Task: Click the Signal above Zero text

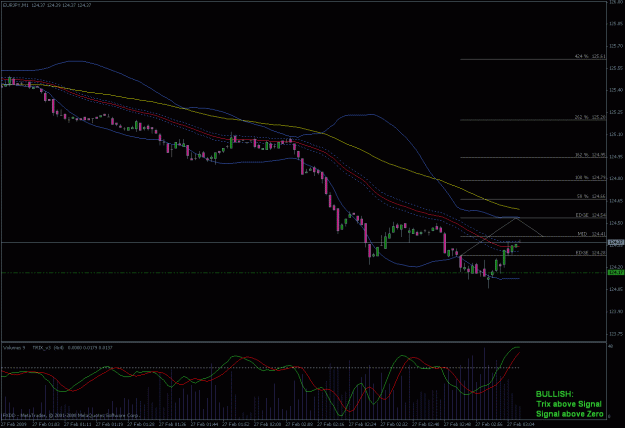Action: pyautogui.click(x=570, y=414)
